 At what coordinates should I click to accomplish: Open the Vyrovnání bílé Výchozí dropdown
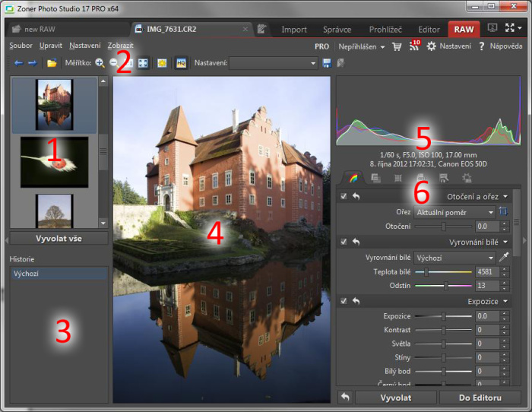[455, 258]
